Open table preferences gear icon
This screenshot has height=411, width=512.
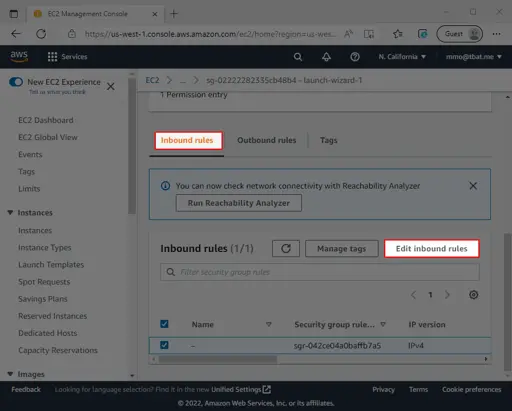pos(473,295)
